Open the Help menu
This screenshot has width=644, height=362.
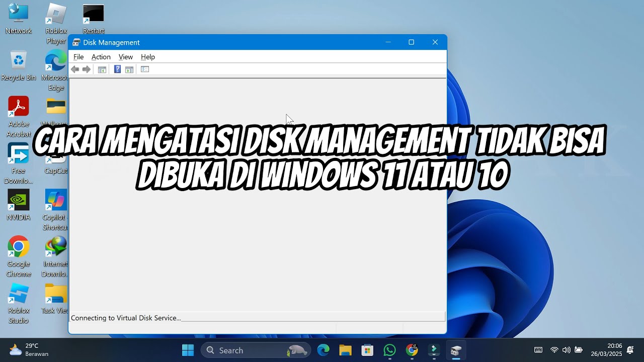148,57
